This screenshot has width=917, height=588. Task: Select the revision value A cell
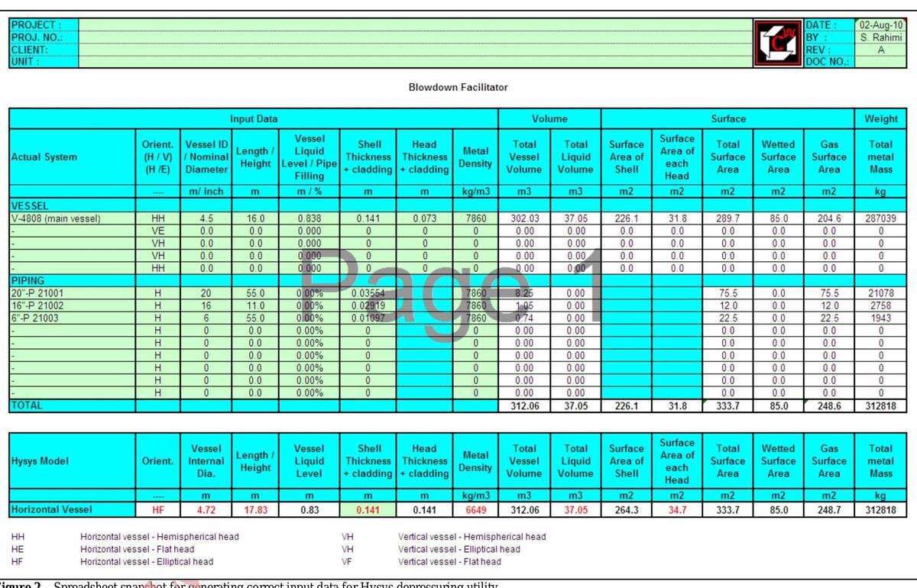pyautogui.click(x=881, y=49)
